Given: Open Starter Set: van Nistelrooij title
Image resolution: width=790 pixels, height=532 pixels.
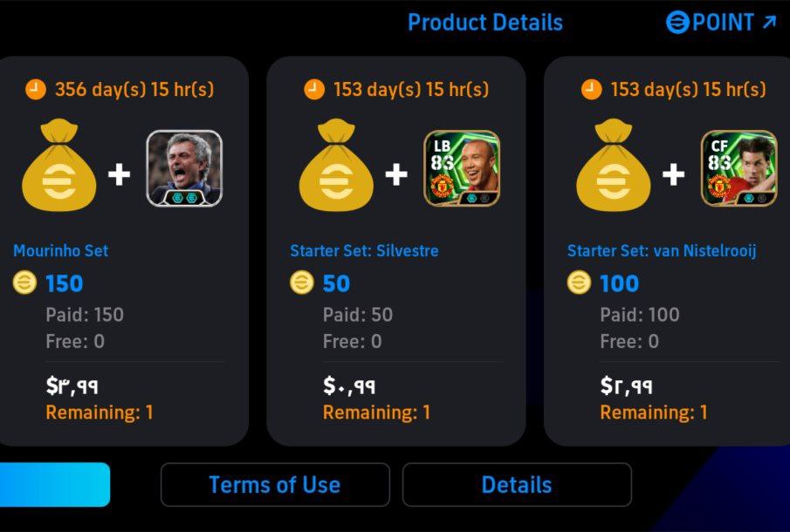Looking at the screenshot, I should 662,251.
